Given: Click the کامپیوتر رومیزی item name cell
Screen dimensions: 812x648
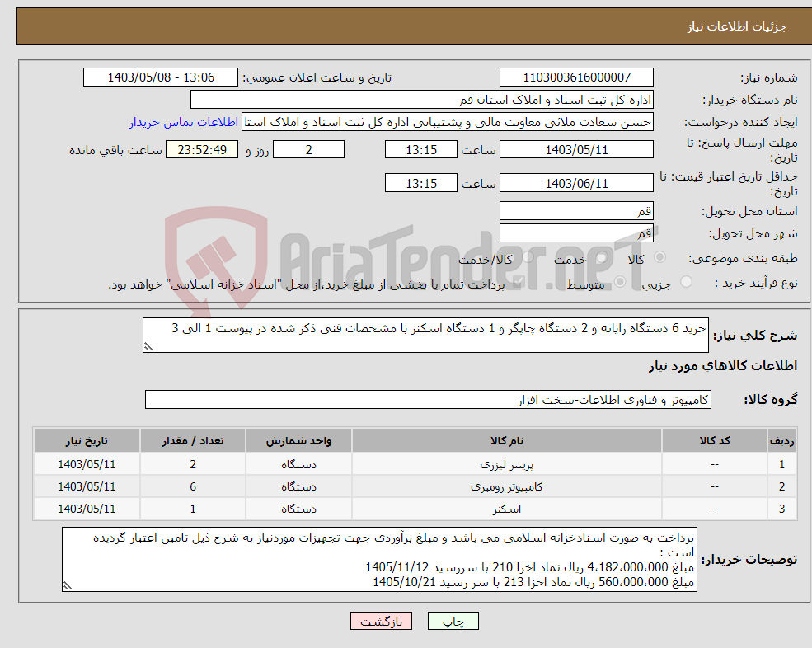Looking at the screenshot, I should click(x=506, y=487).
